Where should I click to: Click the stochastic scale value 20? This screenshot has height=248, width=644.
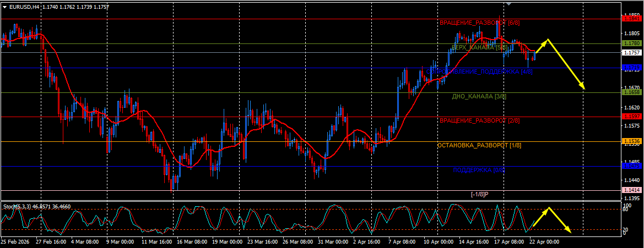click(x=626, y=229)
